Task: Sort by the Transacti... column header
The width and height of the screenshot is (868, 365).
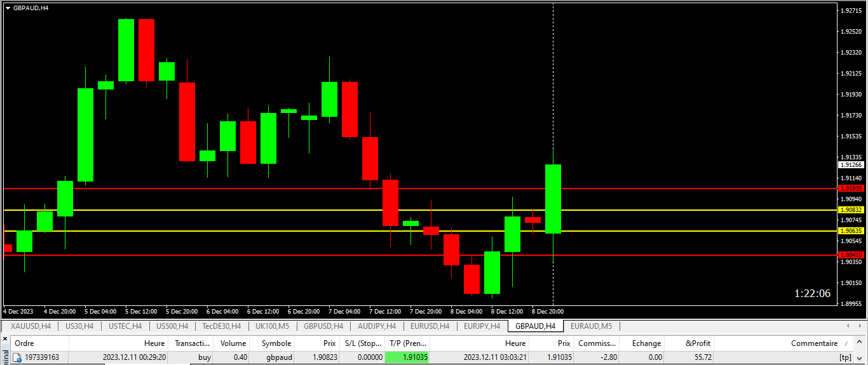Action: pos(193,343)
